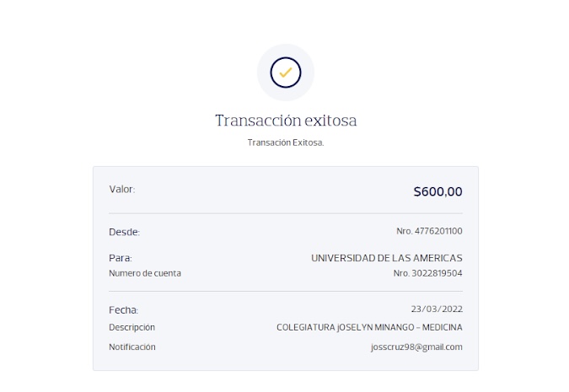Screen dimensions: 569x392
Task: Click the $600,00 amount
Action: click(437, 191)
